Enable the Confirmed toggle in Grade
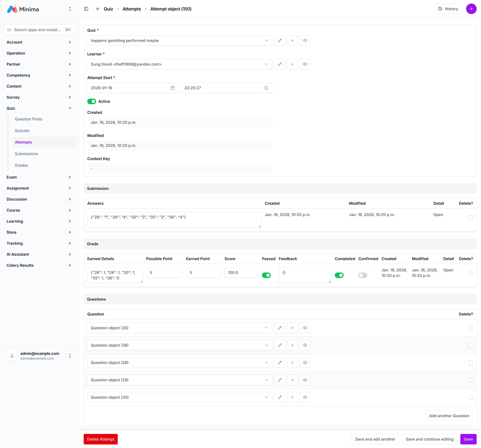The image size is (481, 448). coord(363,275)
